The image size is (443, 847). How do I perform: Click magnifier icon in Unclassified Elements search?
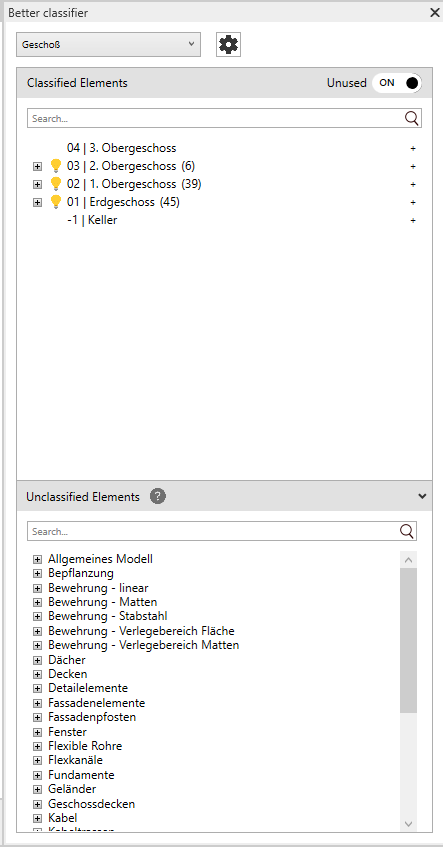tap(407, 531)
